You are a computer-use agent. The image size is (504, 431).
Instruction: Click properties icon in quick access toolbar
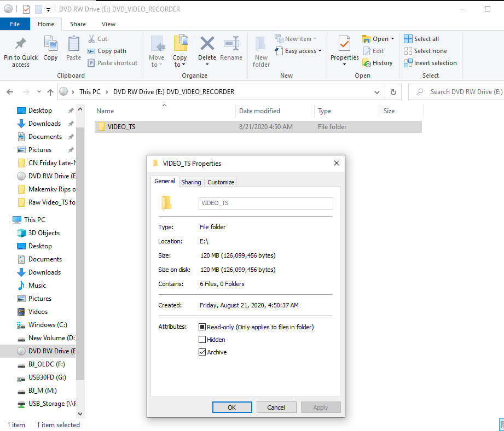click(26, 9)
